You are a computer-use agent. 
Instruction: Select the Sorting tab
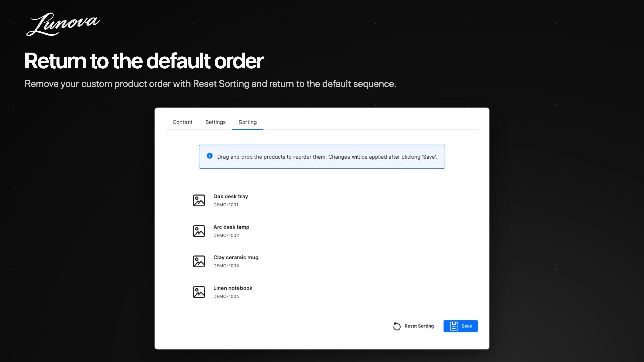(248, 122)
